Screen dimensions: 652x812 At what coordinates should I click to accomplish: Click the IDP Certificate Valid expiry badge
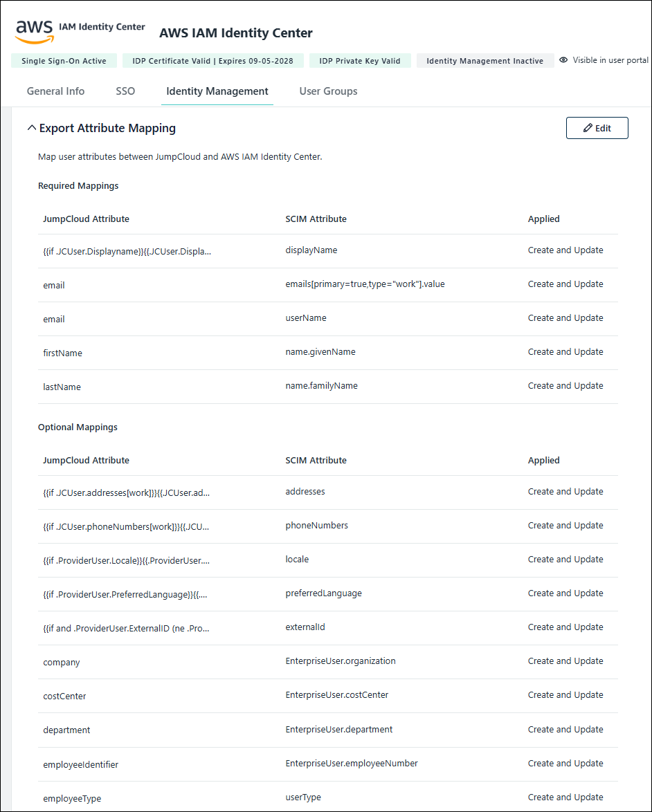[212, 61]
